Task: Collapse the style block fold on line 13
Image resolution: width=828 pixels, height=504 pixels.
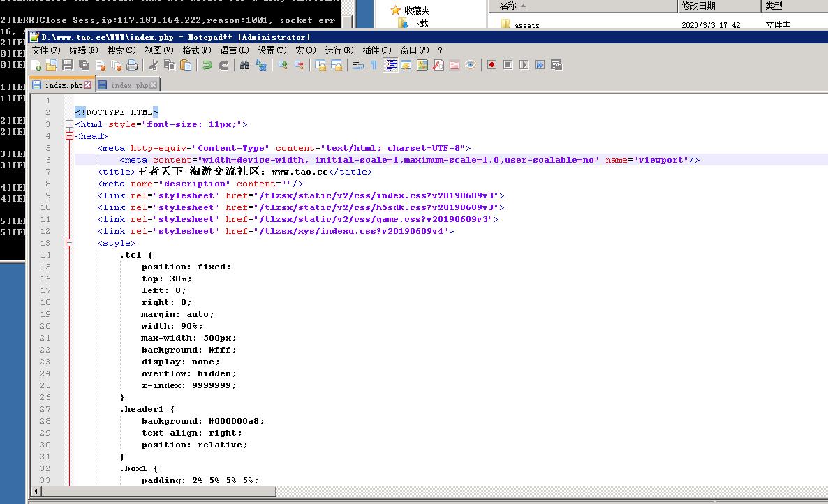Action: click(69, 243)
